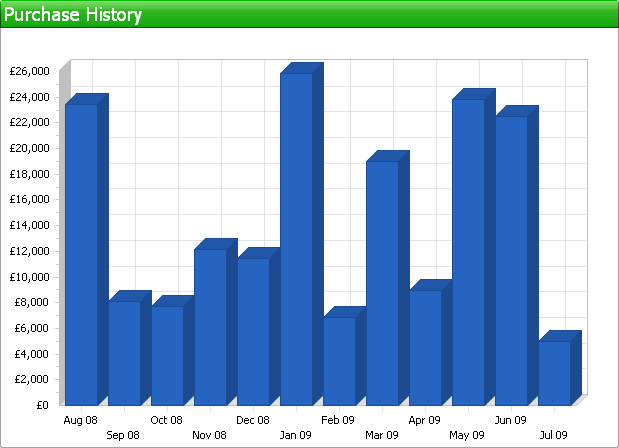Select the Mar 09 bar
The width and height of the screenshot is (619, 448).
(382, 283)
